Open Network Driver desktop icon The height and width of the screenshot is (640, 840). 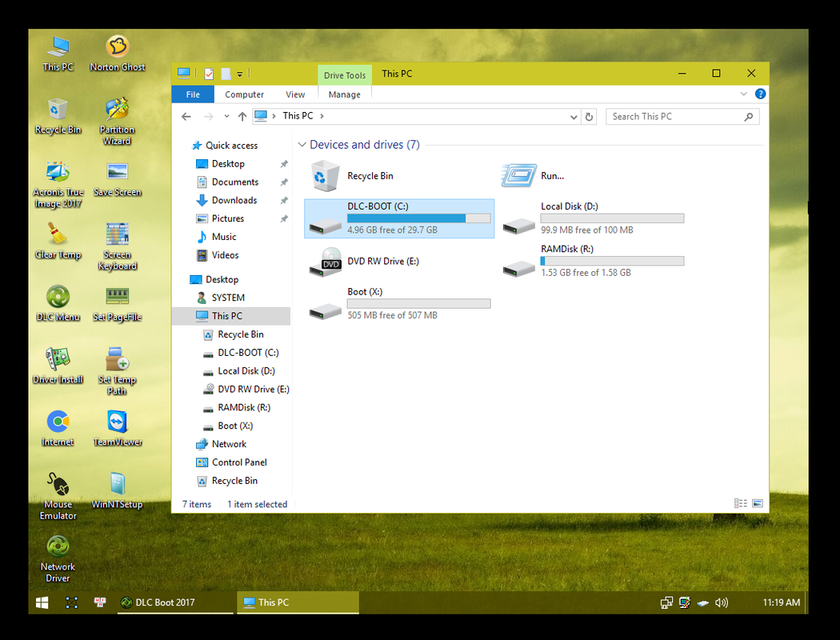(x=58, y=560)
